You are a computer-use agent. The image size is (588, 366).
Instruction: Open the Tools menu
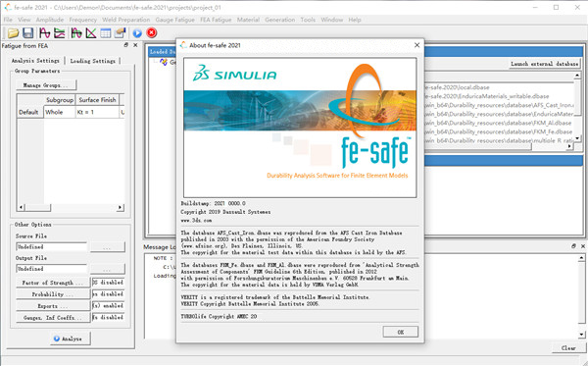(x=308, y=20)
